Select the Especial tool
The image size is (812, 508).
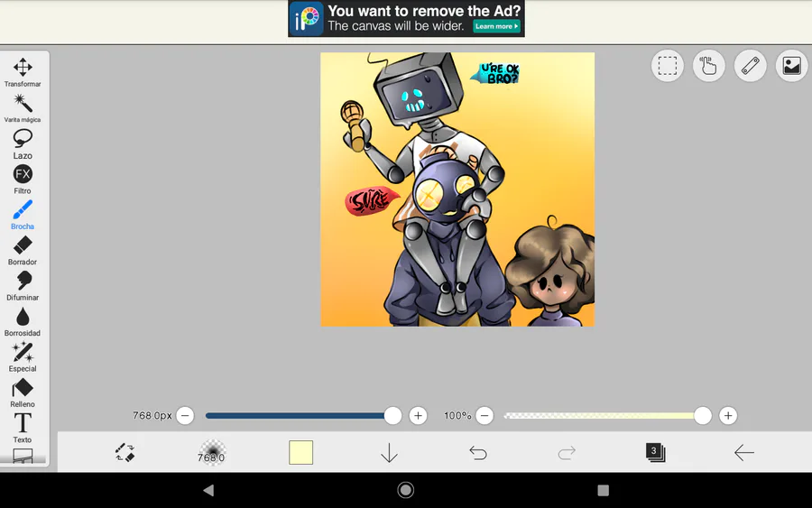pos(23,357)
